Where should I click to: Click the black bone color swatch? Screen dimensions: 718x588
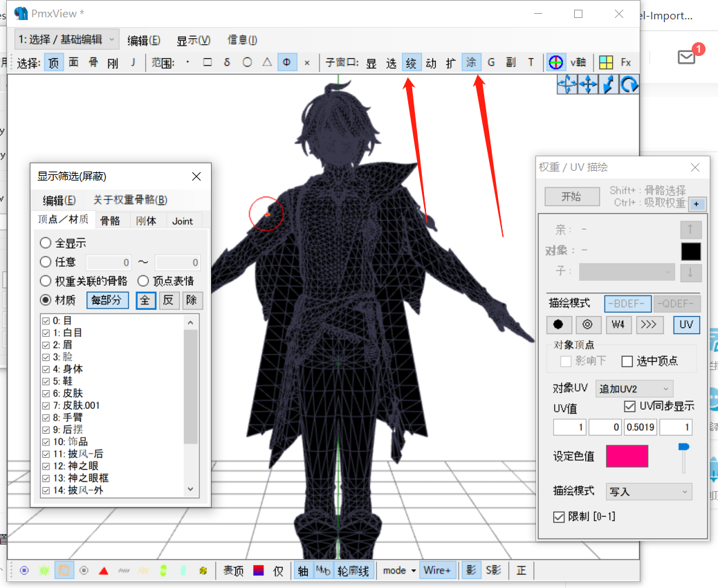[690, 251]
